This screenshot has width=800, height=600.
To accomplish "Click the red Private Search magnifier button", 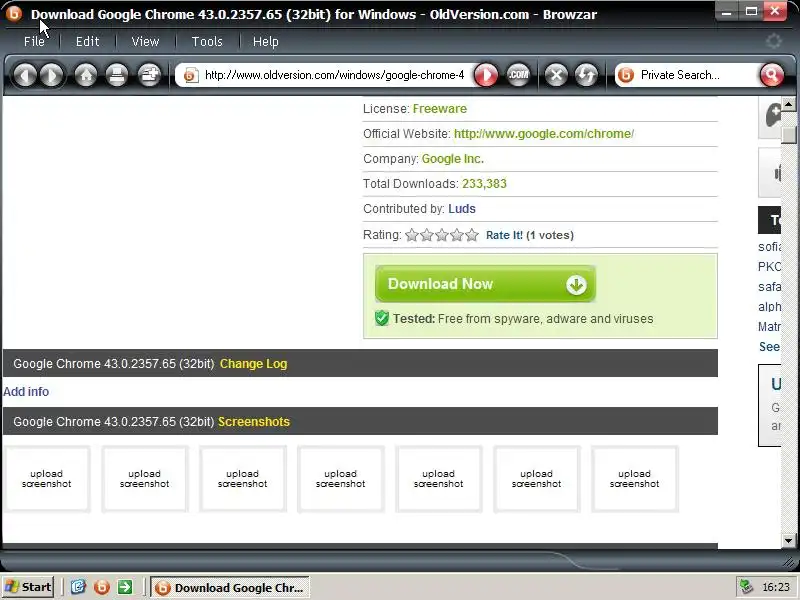I will [771, 76].
